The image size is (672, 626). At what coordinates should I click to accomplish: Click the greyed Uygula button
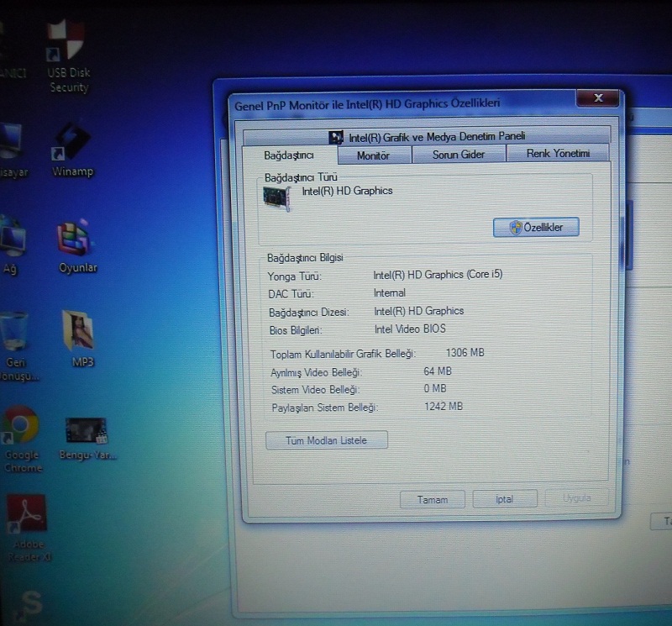click(x=577, y=498)
